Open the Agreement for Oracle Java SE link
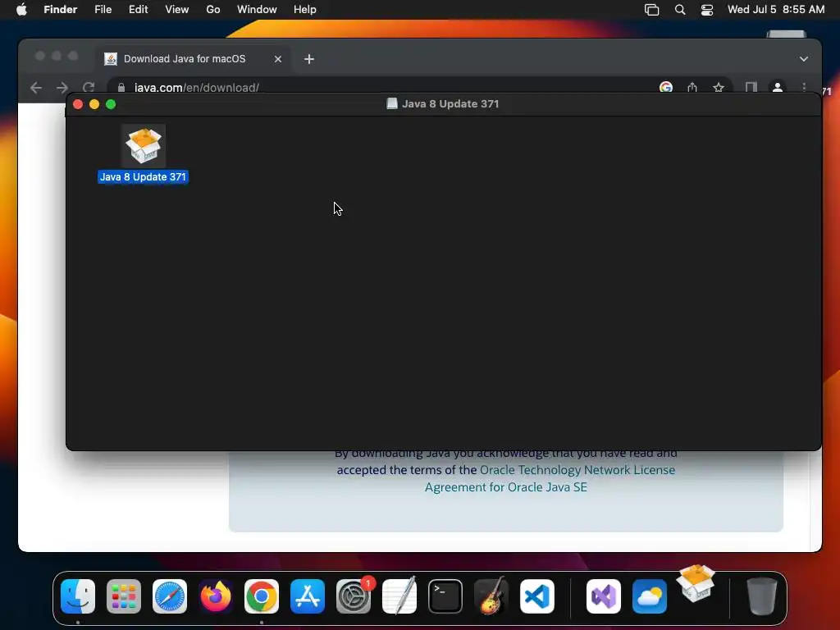The height and width of the screenshot is (630, 840). (x=505, y=487)
